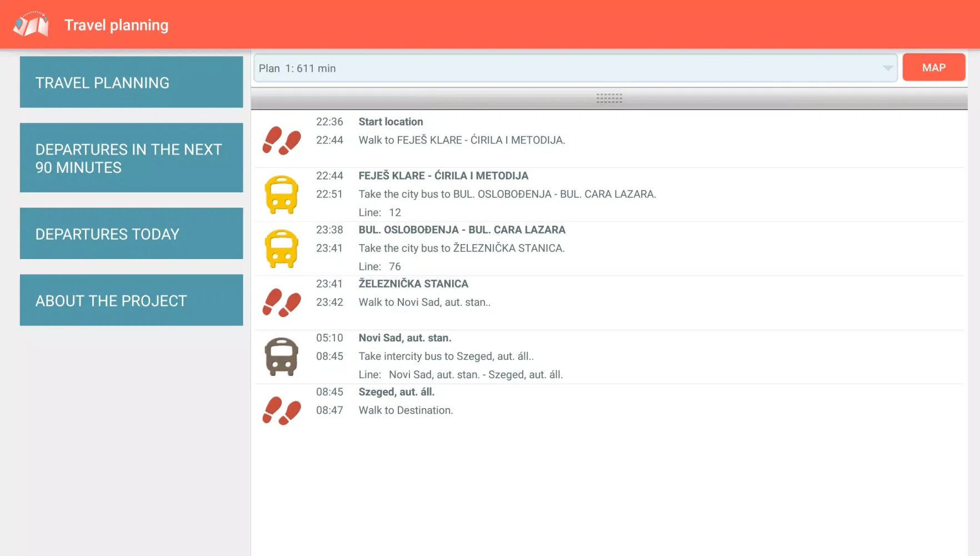This screenshot has width=980, height=556.
Task: Click the Travel planning app logo icon
Action: coord(31,24)
